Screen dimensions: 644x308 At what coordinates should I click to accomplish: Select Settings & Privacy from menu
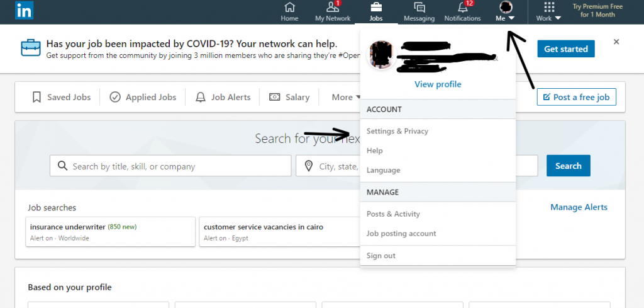[397, 131]
